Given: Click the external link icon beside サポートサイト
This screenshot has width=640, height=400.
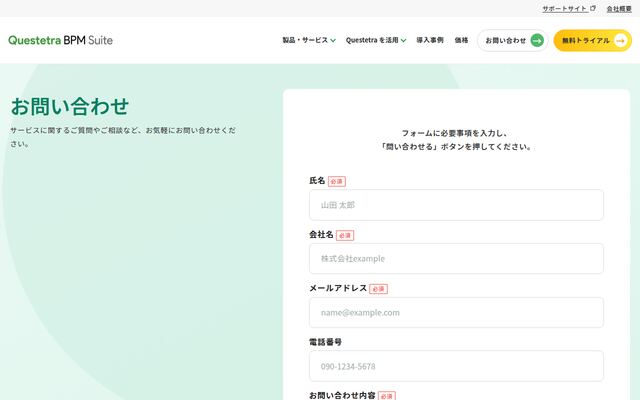Looking at the screenshot, I should 593,8.
